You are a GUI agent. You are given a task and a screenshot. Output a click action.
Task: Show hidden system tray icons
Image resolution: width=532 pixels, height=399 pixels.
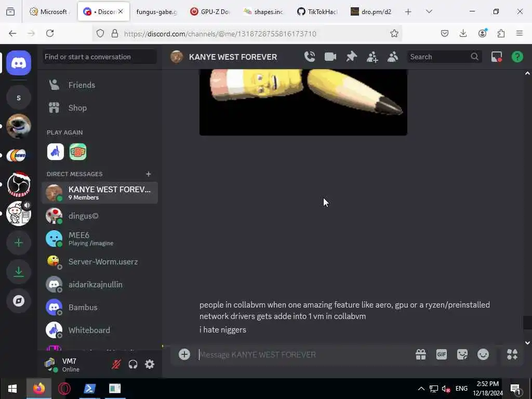(421, 389)
